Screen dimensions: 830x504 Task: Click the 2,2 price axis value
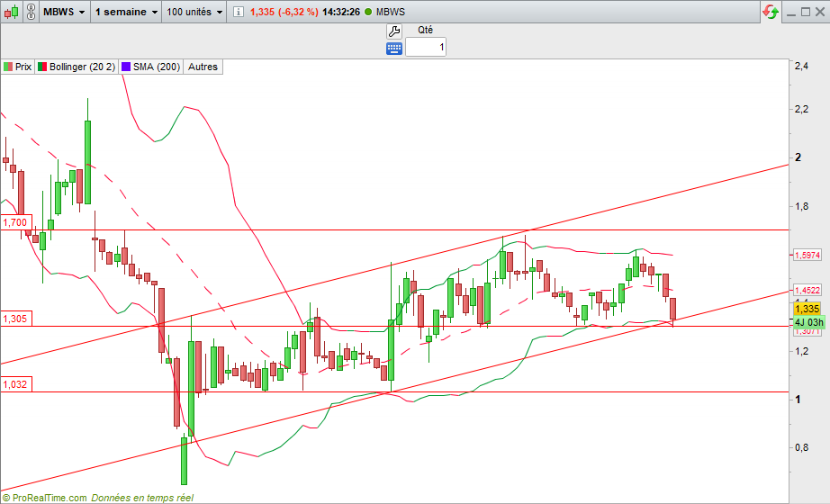tap(801, 109)
